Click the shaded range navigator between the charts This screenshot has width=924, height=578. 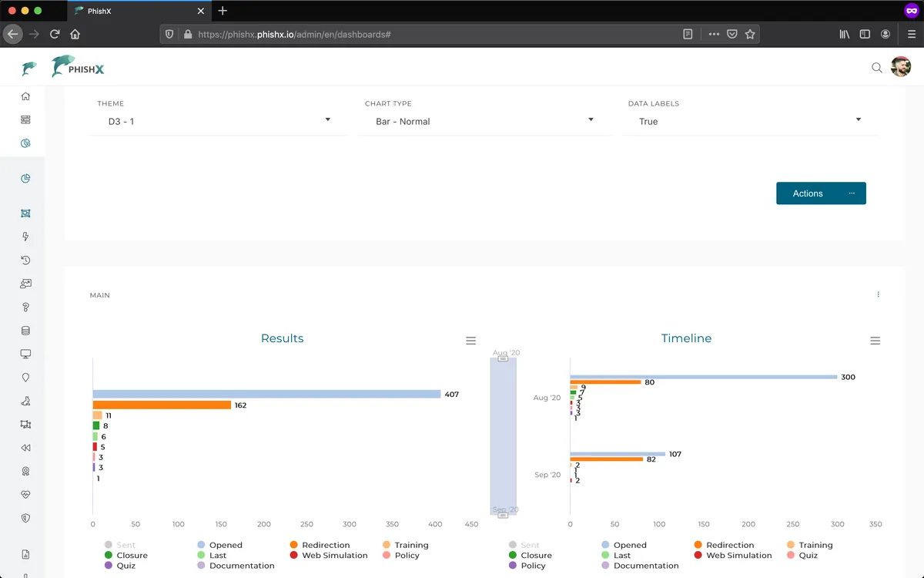click(x=503, y=436)
